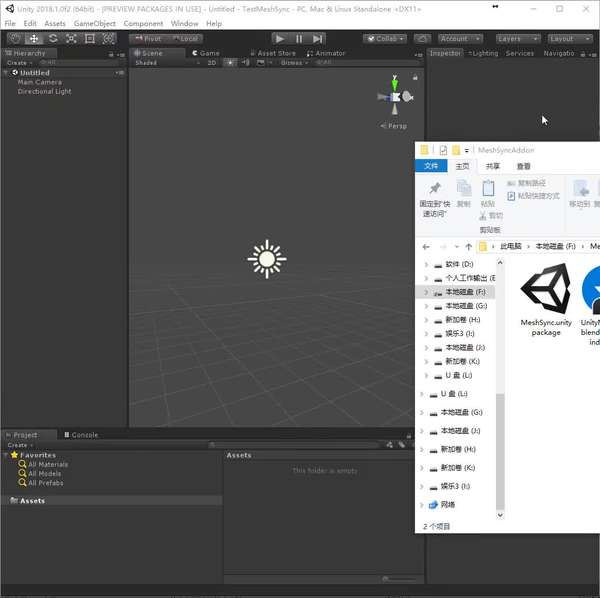Click the Copy icon in Explorer ribbon

pyautogui.click(x=464, y=193)
